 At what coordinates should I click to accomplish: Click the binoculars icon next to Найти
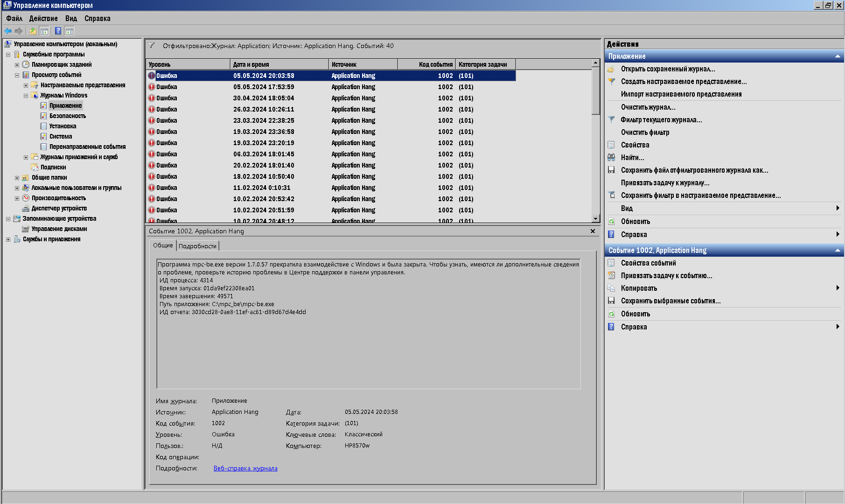click(611, 157)
